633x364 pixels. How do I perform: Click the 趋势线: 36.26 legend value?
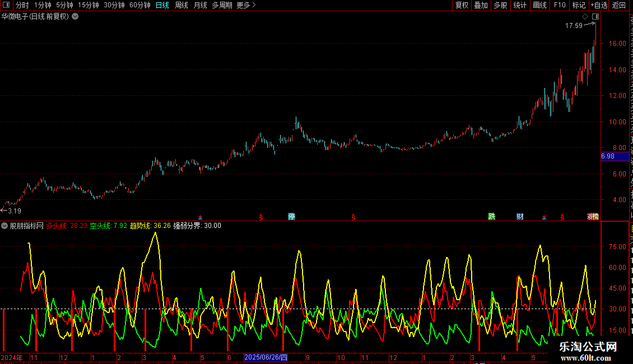[x=150, y=226]
